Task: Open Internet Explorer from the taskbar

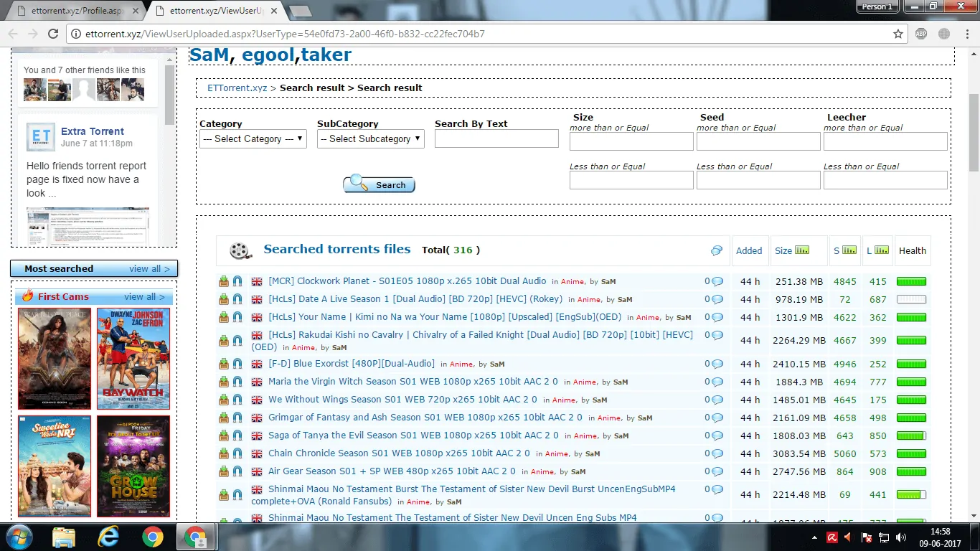Action: coord(108,537)
